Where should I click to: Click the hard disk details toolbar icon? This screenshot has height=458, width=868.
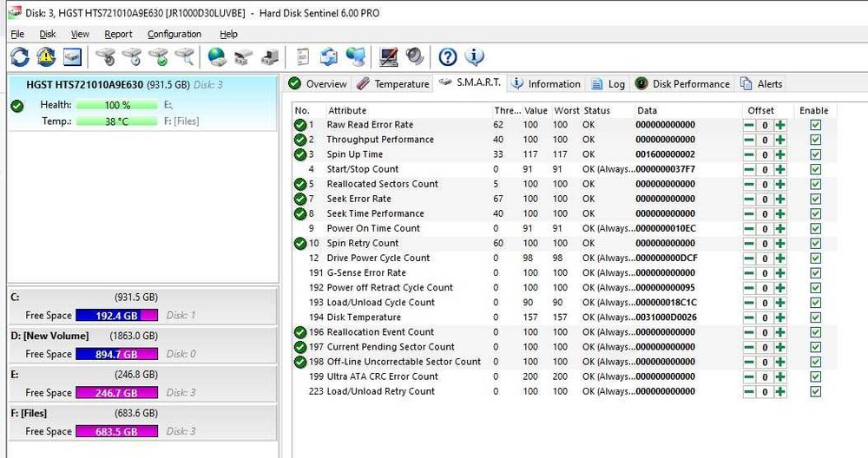72,56
